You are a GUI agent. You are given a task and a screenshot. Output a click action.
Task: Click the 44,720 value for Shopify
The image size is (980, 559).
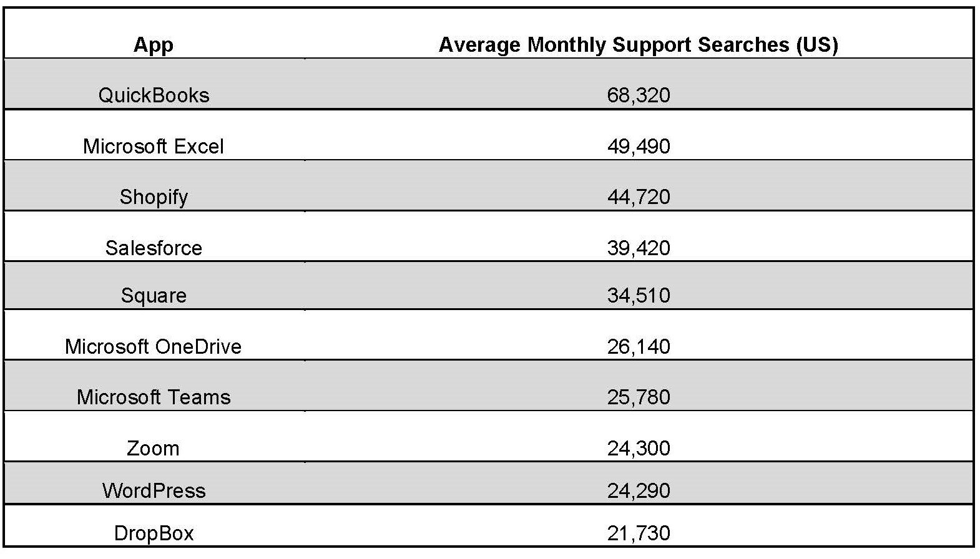pyautogui.click(x=639, y=197)
